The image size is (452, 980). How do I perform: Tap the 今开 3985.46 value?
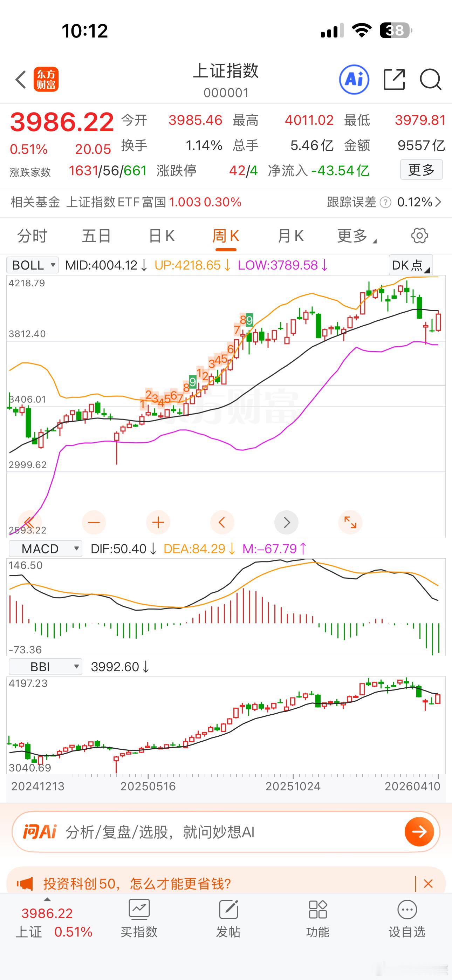tap(195, 120)
